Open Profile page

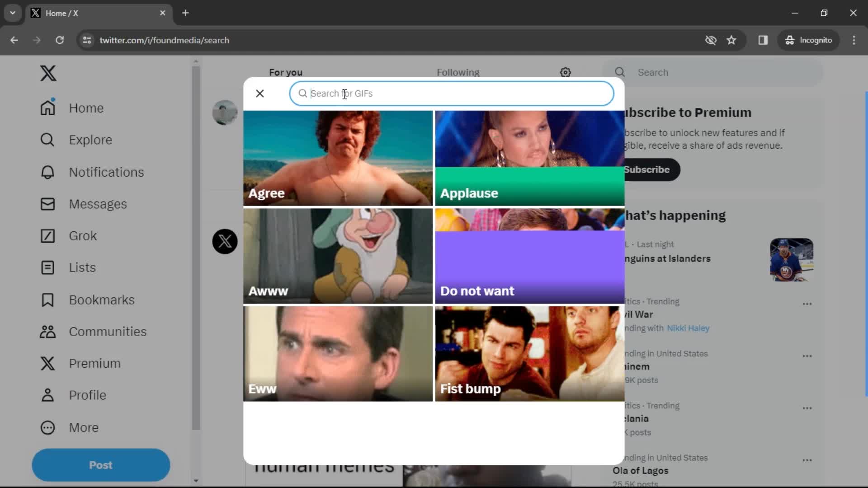87,395
